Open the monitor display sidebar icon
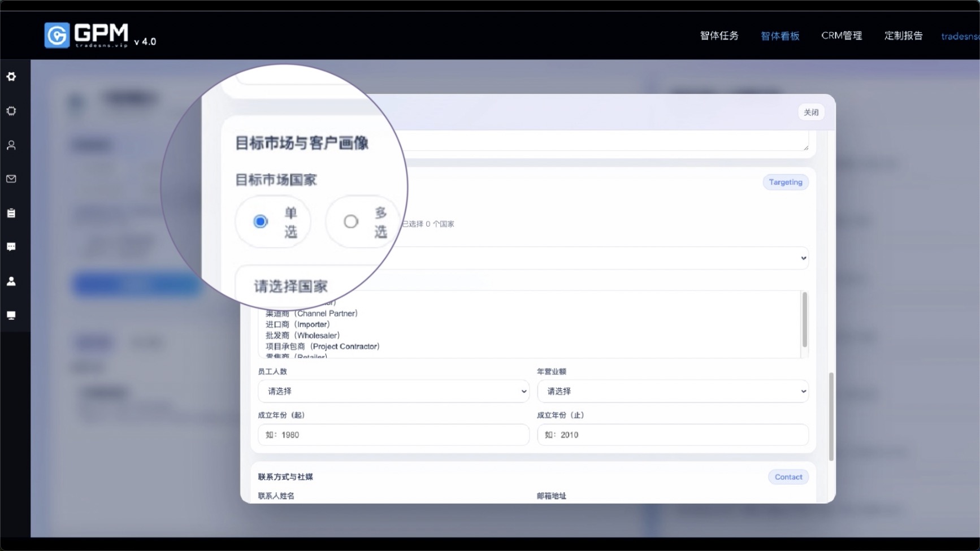This screenshot has width=980, height=551. [11, 315]
